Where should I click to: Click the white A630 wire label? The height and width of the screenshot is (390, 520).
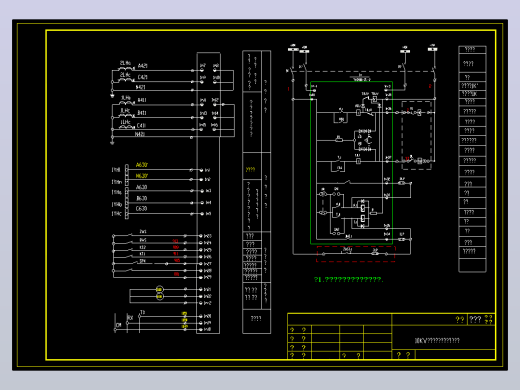pyautogui.click(x=141, y=187)
